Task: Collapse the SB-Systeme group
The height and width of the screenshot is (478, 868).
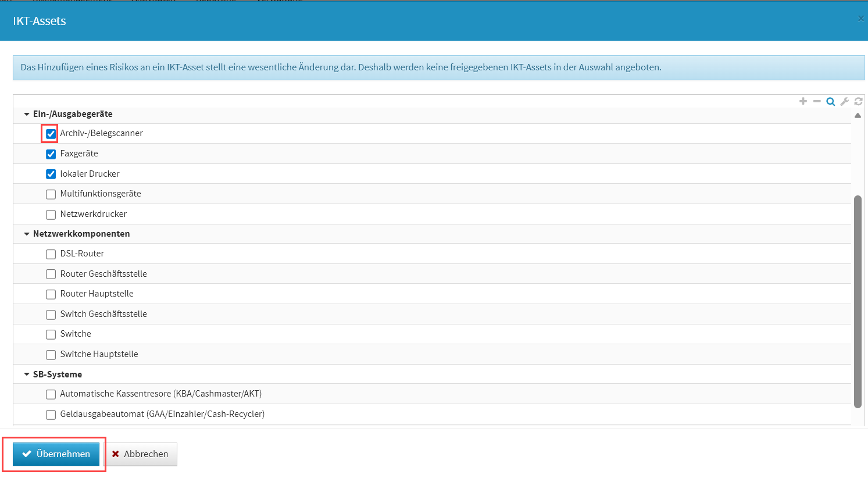Action: 27,374
